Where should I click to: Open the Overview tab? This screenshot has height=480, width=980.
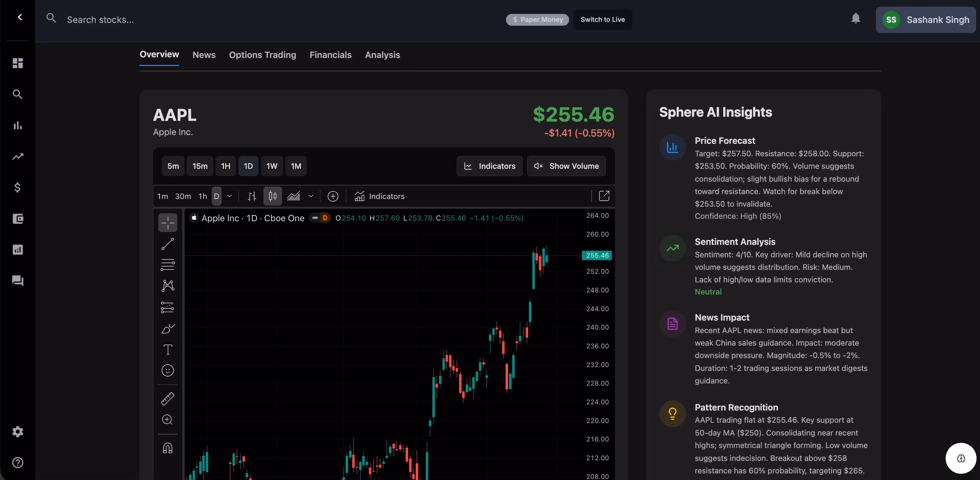tap(159, 55)
